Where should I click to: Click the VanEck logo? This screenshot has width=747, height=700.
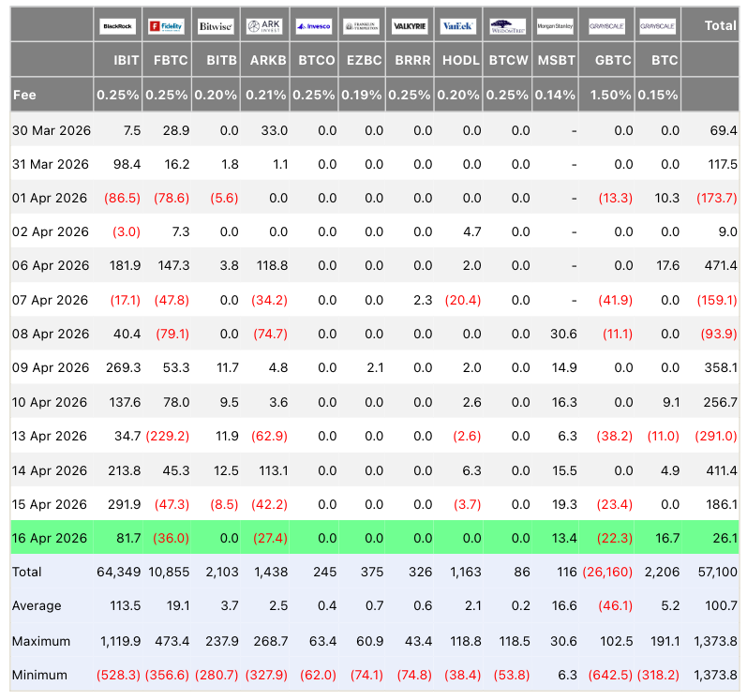pyautogui.click(x=459, y=26)
